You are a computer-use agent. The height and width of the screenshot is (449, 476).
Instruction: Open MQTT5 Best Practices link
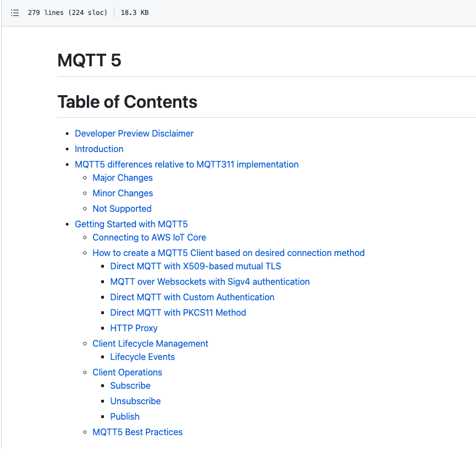[x=138, y=432]
